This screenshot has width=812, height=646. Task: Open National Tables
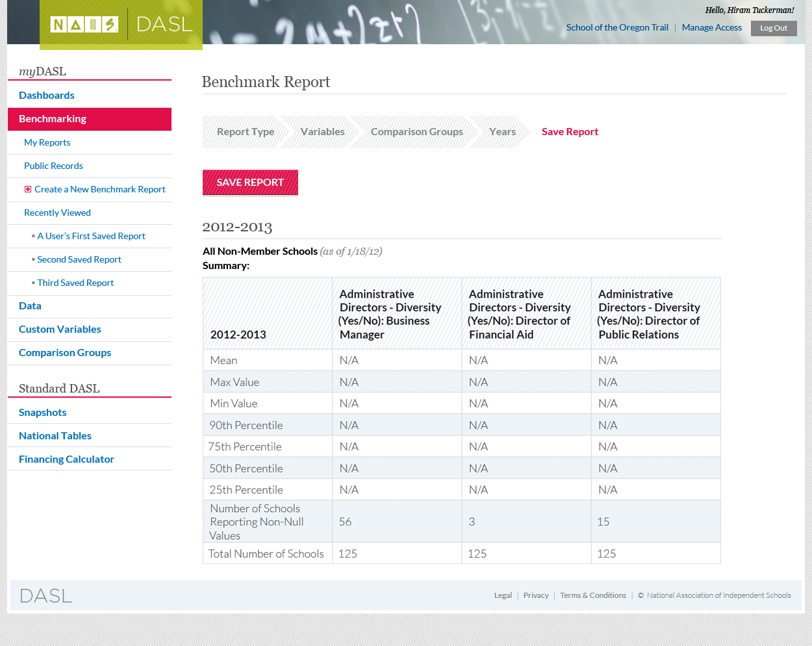pyautogui.click(x=55, y=436)
